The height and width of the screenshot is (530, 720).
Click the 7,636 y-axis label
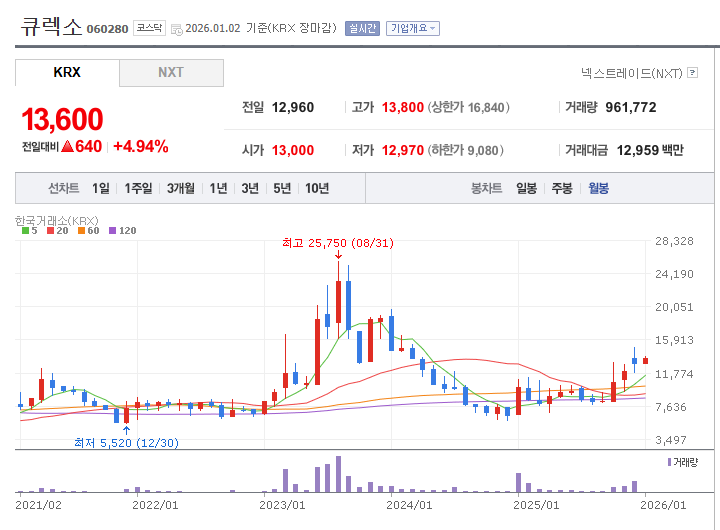pos(671,407)
